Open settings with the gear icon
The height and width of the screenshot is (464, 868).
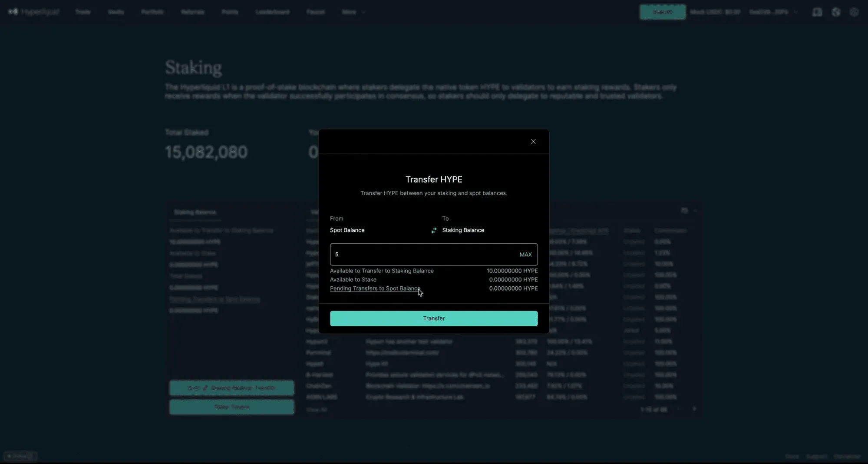point(854,12)
